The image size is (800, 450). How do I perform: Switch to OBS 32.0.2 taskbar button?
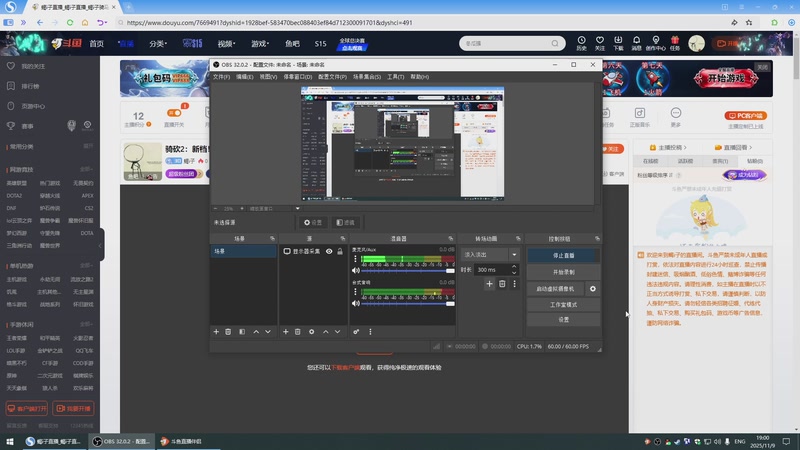click(121, 441)
